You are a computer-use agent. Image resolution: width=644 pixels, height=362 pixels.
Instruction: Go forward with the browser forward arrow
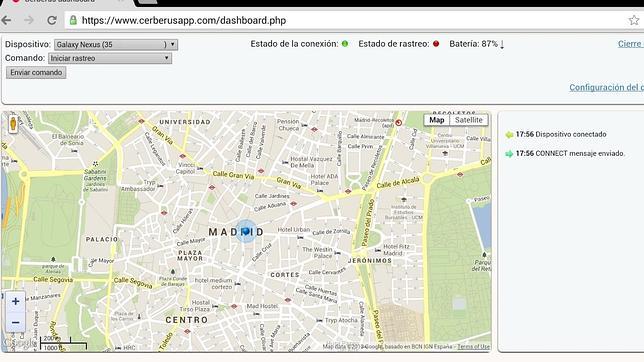[29, 20]
